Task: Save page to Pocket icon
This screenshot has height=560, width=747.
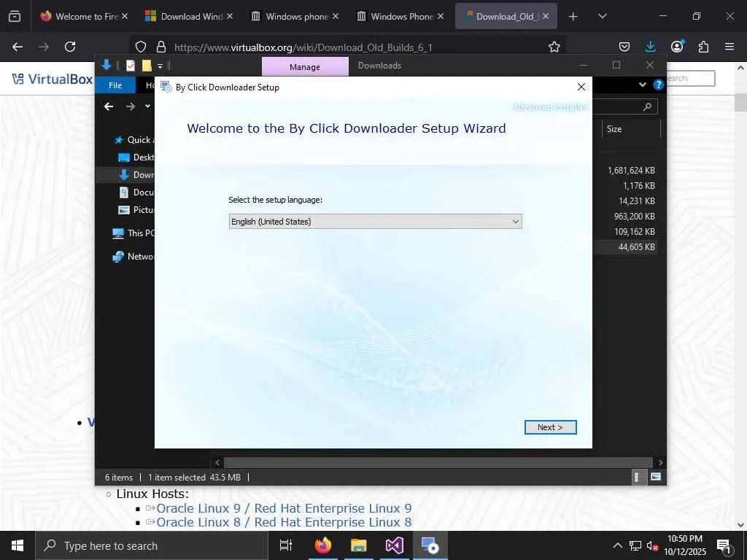Action: (624, 47)
